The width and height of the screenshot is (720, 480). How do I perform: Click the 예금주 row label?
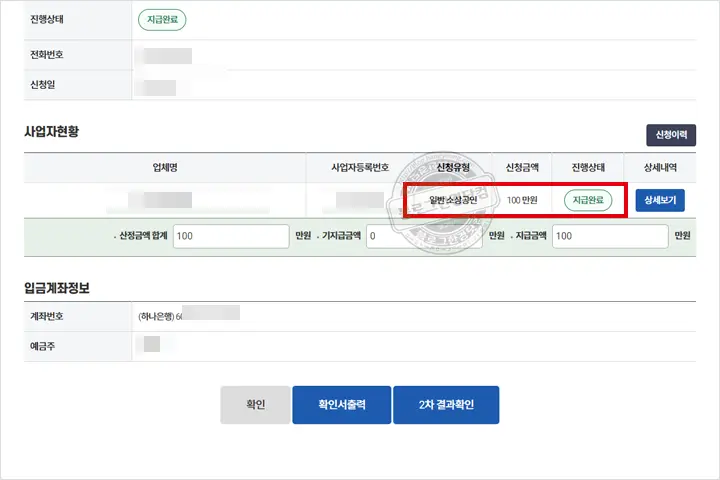pos(42,346)
